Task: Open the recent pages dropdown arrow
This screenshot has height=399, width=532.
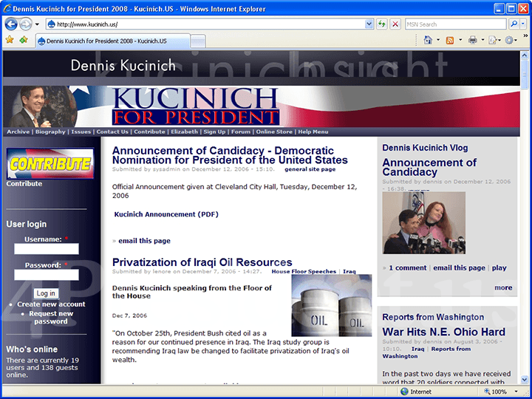Action: click(37, 24)
